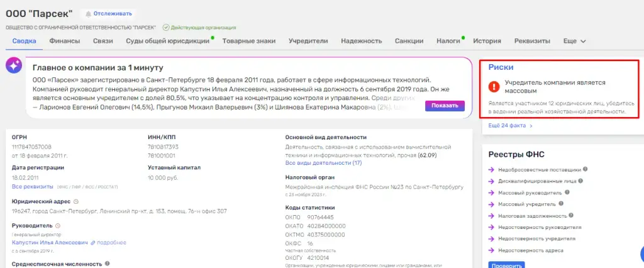Click ОКОГУ code 4210014
This screenshot has height=268, width=644.
click(318, 258)
